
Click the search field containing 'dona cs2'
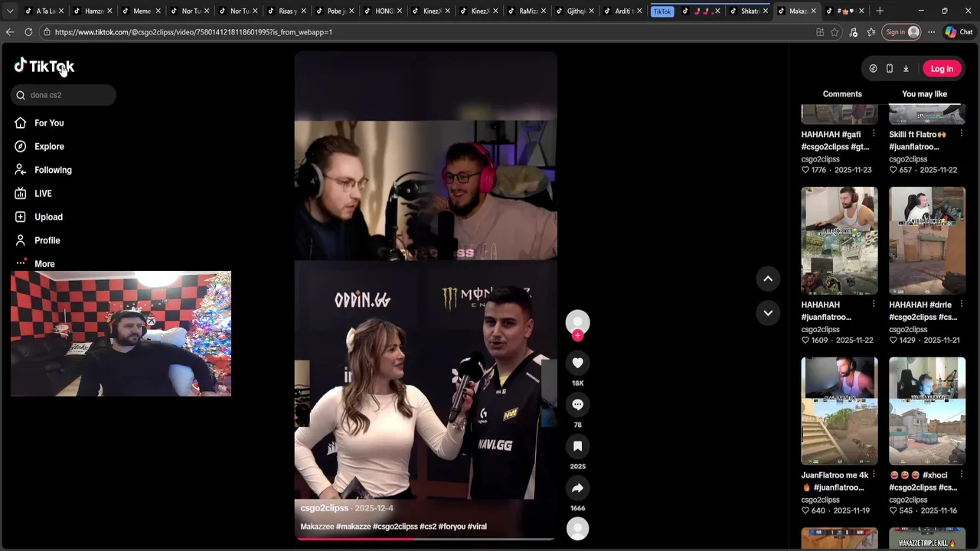pyautogui.click(x=64, y=95)
